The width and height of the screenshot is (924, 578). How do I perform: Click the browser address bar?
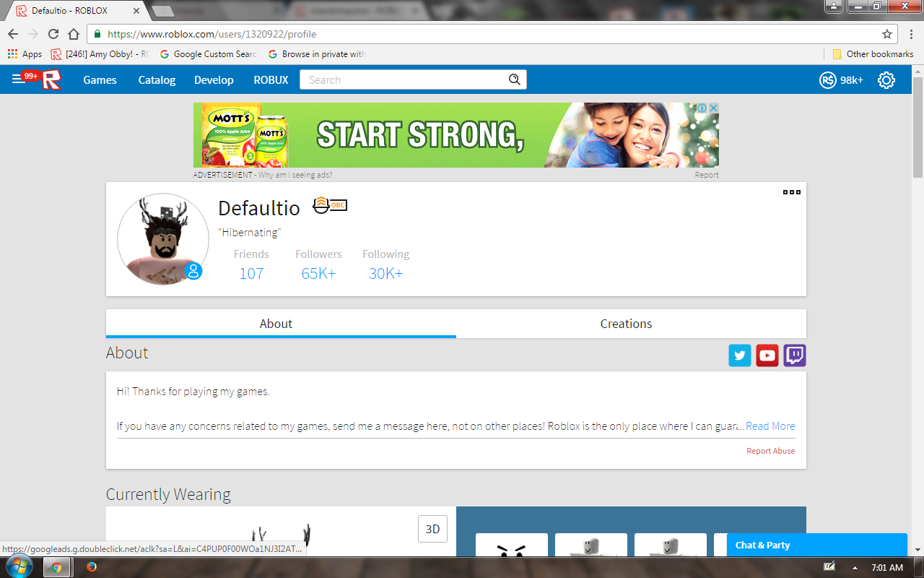click(x=491, y=34)
